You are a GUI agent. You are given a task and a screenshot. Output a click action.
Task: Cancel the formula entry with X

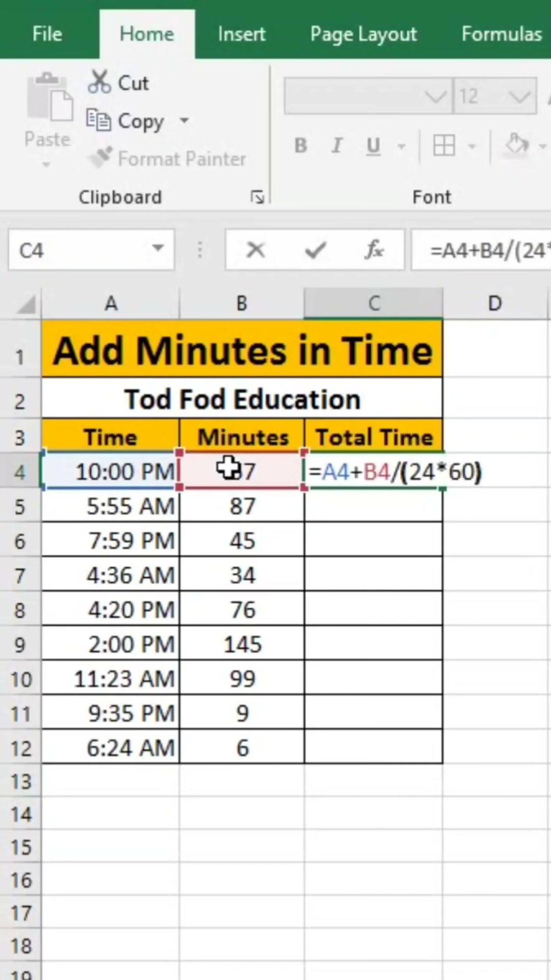[x=256, y=250]
